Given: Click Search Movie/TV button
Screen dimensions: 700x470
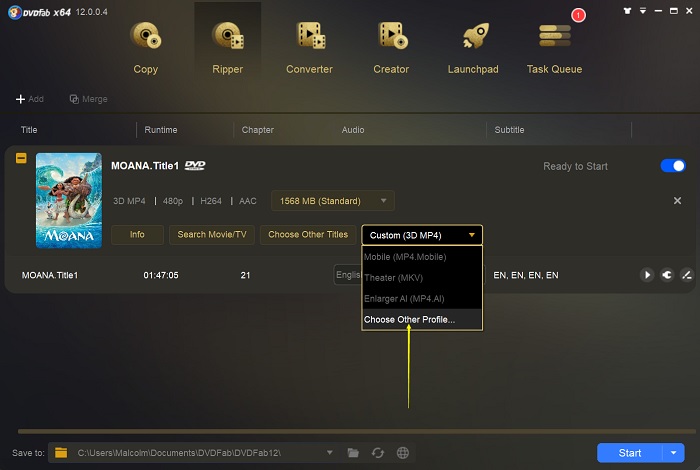Looking at the screenshot, I should 212,235.
